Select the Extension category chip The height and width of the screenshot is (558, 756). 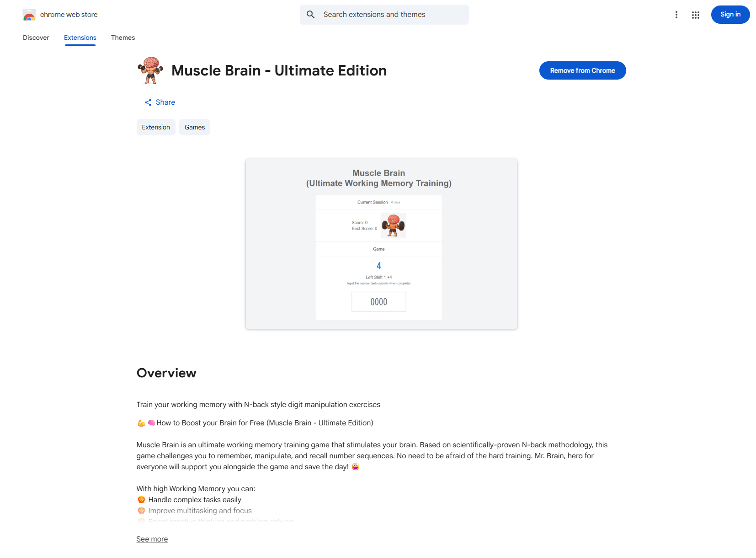click(156, 127)
